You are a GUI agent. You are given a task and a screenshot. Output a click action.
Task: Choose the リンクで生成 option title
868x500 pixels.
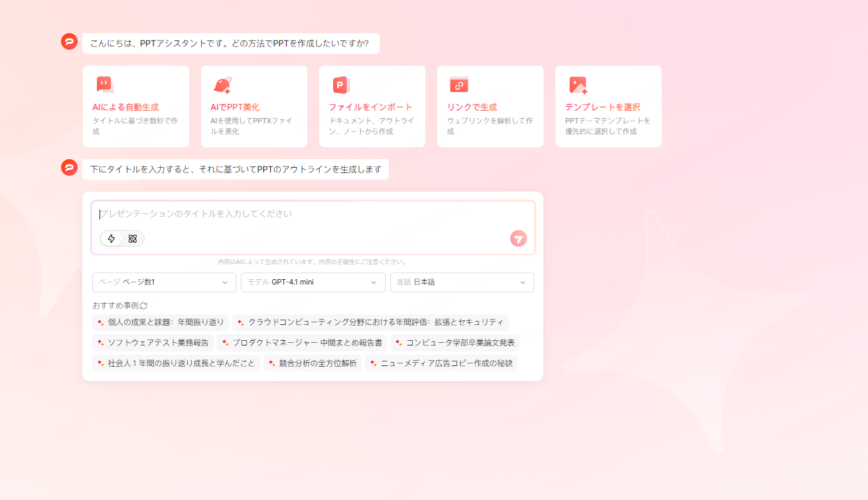coord(471,107)
